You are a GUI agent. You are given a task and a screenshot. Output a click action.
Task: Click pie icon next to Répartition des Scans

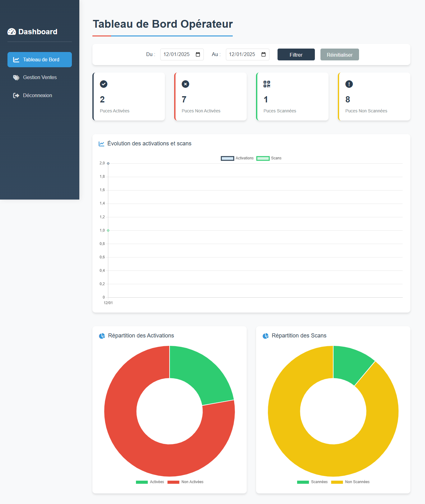point(265,336)
